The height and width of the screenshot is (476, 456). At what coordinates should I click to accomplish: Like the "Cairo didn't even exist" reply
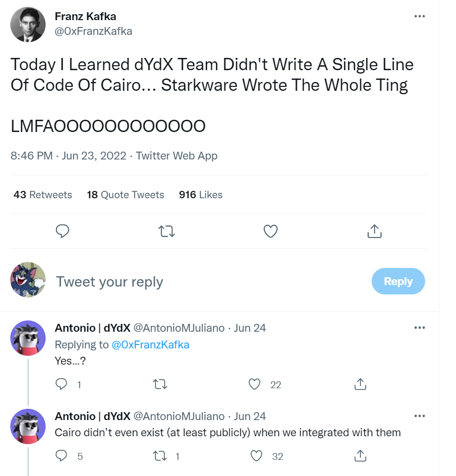click(256, 456)
